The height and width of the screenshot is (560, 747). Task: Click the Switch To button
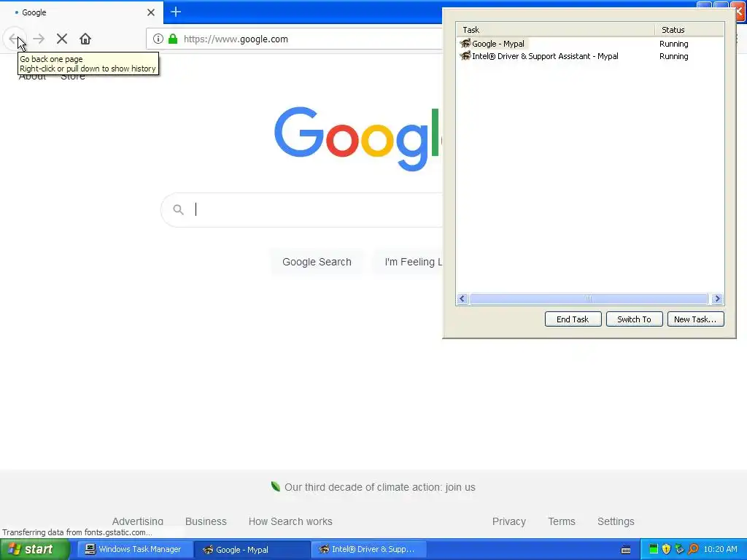tap(634, 319)
